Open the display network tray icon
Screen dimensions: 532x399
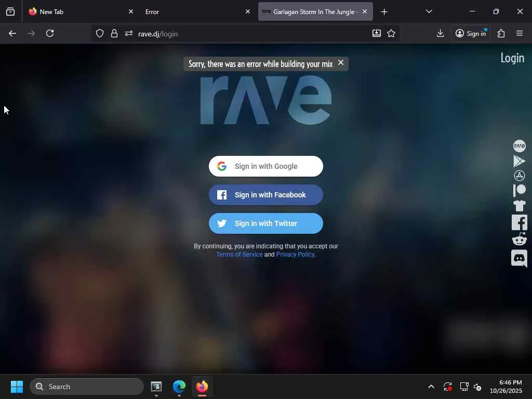pyautogui.click(x=464, y=387)
